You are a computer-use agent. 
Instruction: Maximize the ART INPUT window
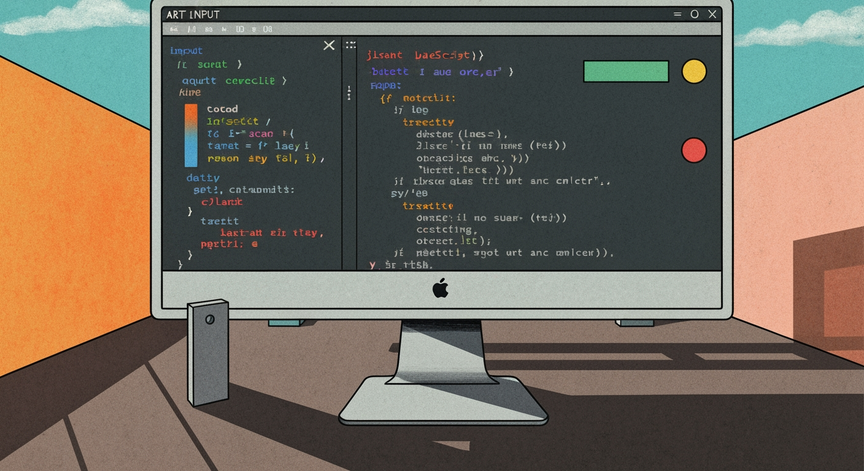pyautogui.click(x=694, y=14)
